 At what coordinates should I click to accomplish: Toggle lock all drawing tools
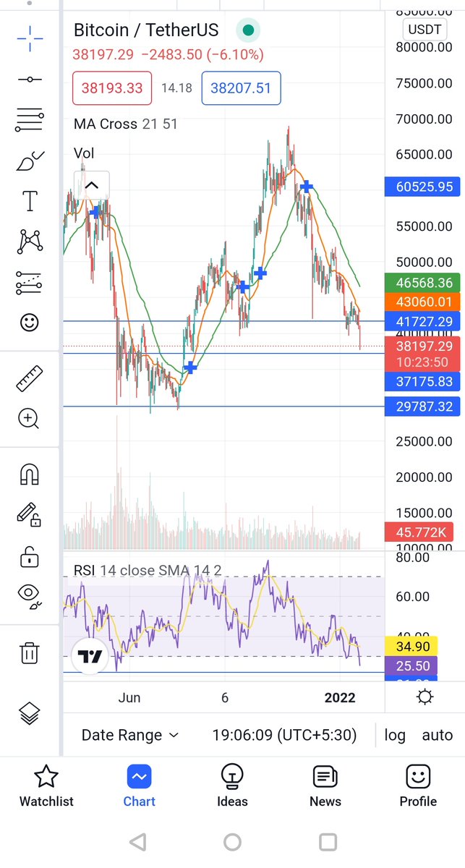[30, 557]
